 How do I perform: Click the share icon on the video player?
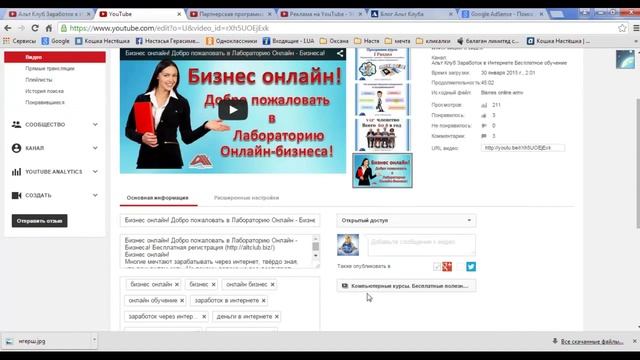[x=340, y=53]
